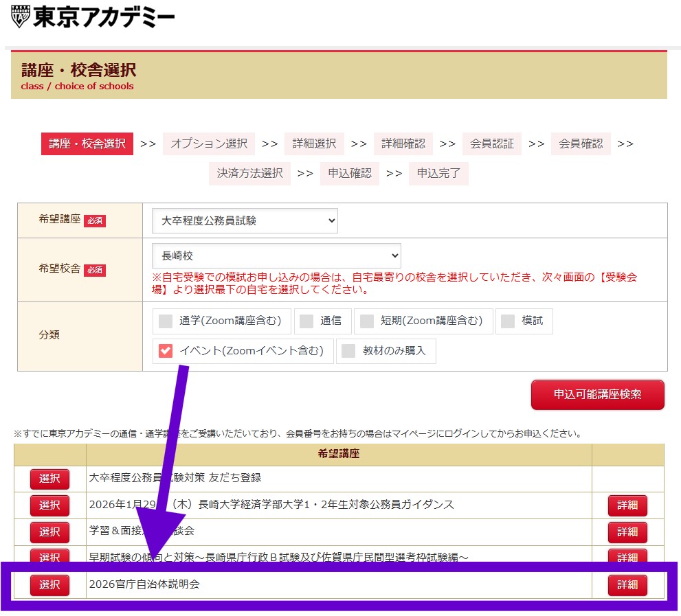Click the 東京アカデミー logo
The height and width of the screenshot is (616, 681).
tap(93, 17)
